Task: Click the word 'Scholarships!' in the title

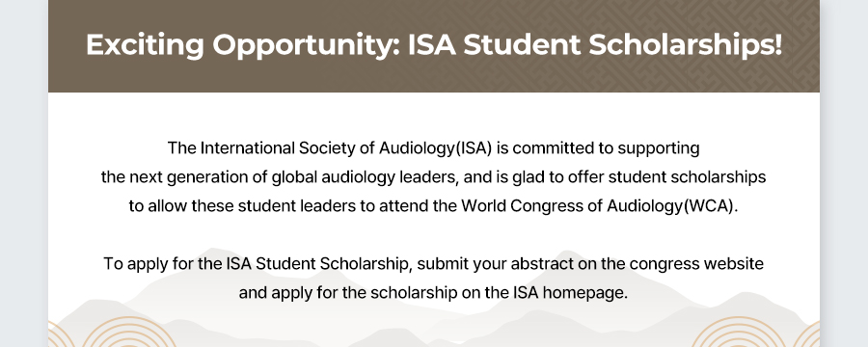Action: click(x=686, y=45)
